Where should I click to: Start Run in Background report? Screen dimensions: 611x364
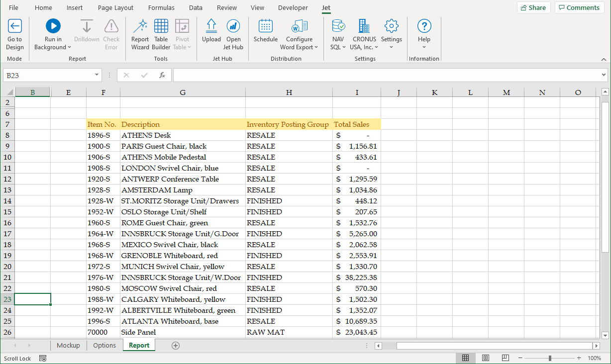[x=53, y=26]
